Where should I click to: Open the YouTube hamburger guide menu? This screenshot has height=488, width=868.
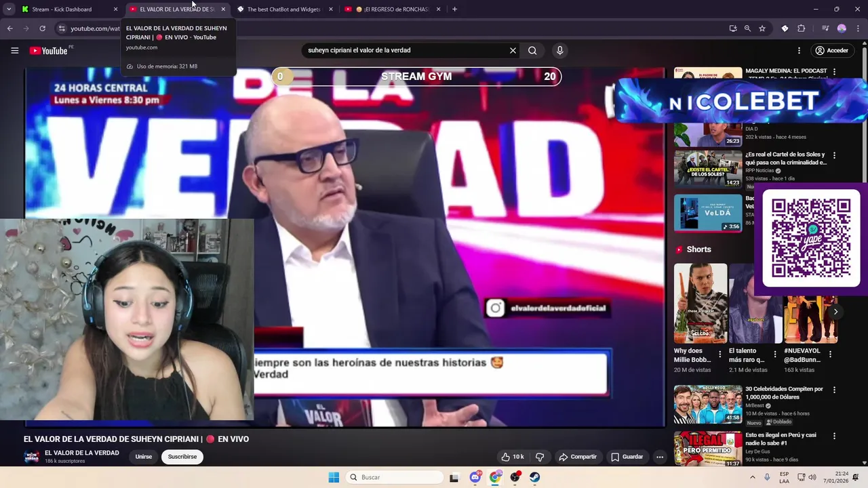click(x=14, y=50)
